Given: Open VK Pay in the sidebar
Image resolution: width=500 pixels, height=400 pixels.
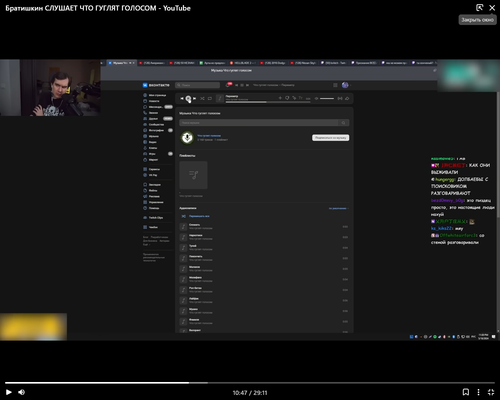Looking at the screenshot, I should point(150,175).
